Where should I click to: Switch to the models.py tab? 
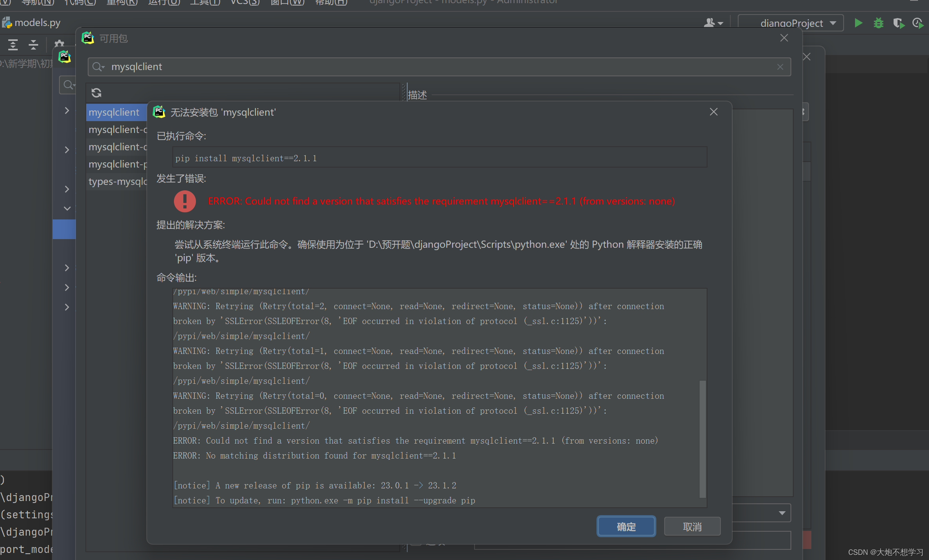32,23
